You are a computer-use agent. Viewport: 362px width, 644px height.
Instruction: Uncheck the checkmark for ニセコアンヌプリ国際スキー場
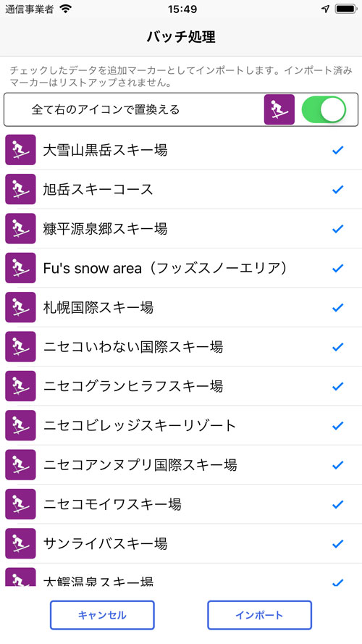pyautogui.click(x=338, y=465)
